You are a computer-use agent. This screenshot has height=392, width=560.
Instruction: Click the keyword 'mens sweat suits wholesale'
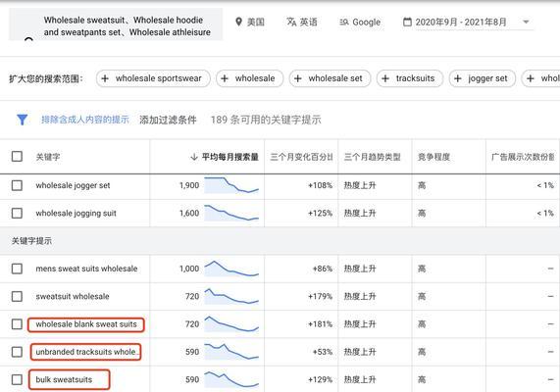(86, 269)
